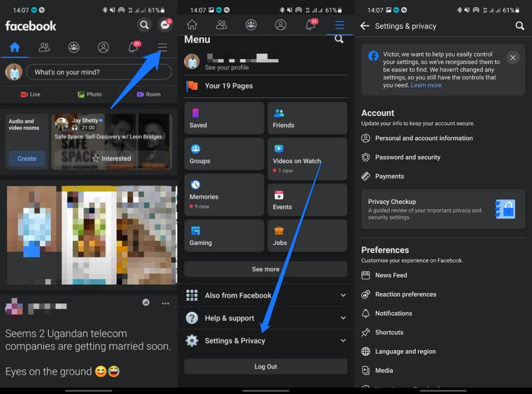Open Groups icon in Menu screen top bar

[251, 25]
